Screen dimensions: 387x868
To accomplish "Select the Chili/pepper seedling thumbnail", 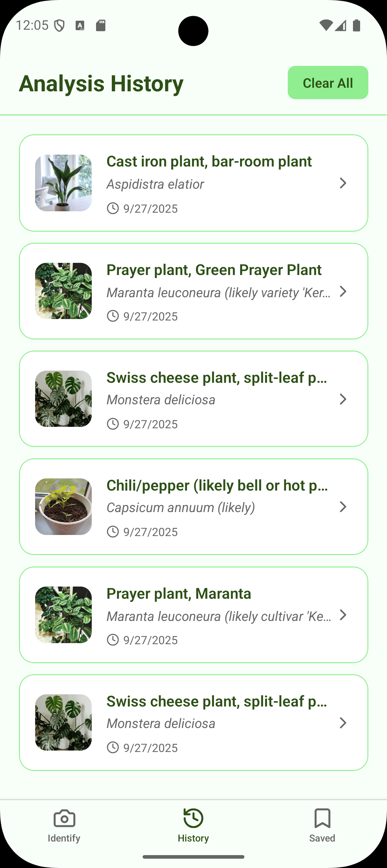I will (x=63, y=507).
